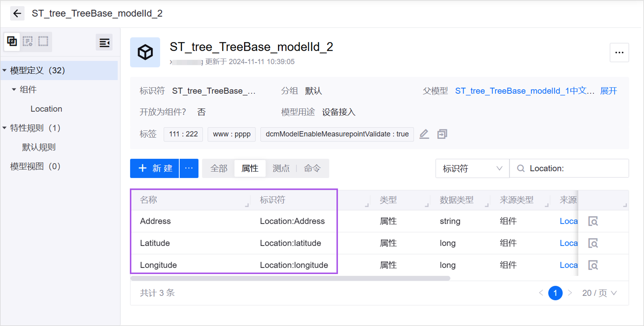
Task: Click 展开 link beside parent model
Action: 608,91
